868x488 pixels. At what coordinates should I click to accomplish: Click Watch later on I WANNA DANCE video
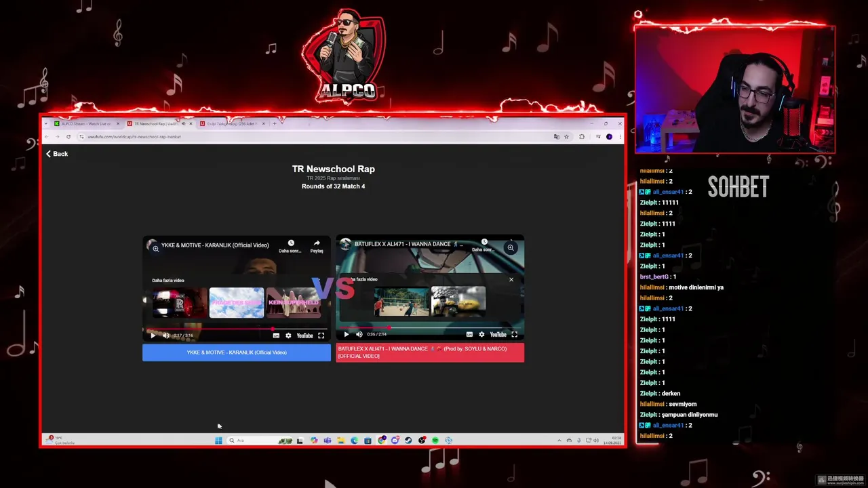484,245
